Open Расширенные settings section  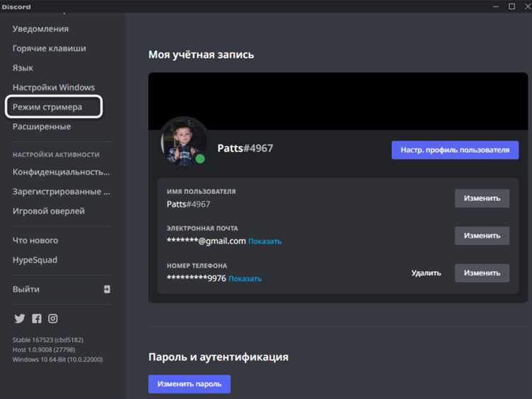tap(42, 126)
